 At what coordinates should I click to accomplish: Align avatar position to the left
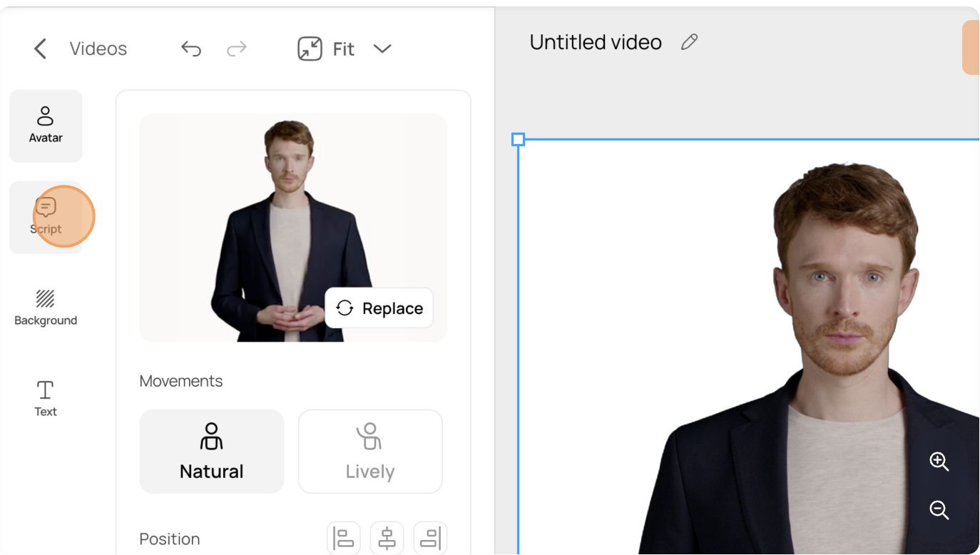click(344, 538)
